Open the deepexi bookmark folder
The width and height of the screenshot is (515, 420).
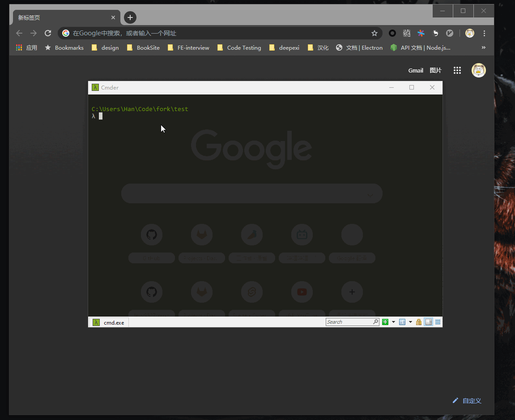[x=285, y=47]
